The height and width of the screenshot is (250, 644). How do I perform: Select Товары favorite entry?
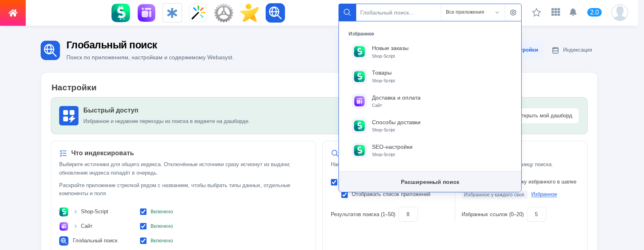[430, 76]
